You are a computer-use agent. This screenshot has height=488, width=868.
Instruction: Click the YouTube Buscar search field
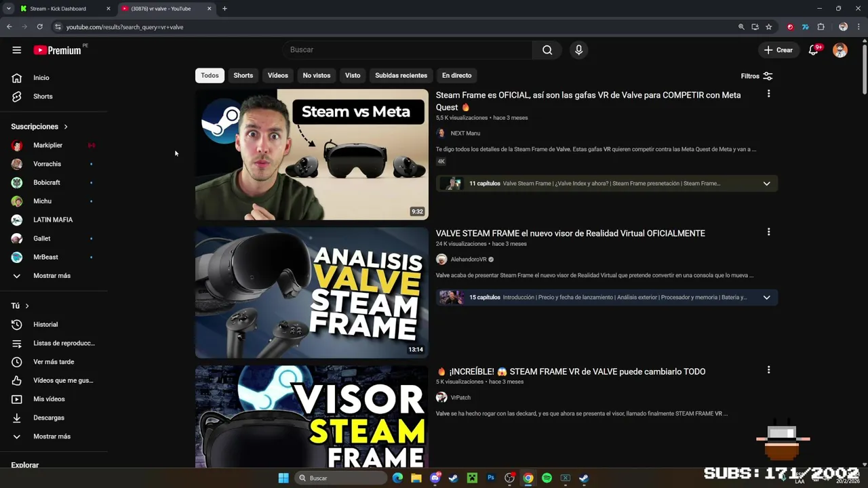click(x=407, y=49)
